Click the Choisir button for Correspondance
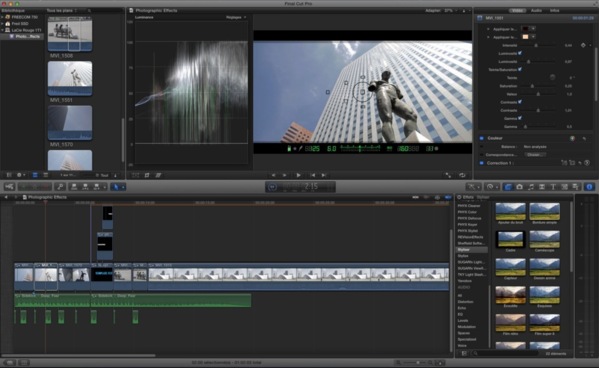 [534, 155]
